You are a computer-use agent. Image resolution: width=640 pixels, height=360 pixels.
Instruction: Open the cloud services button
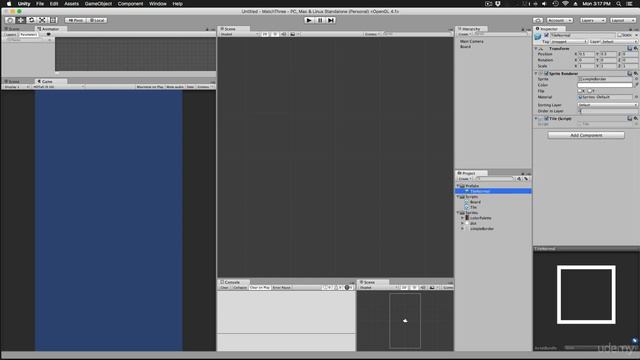click(538, 20)
